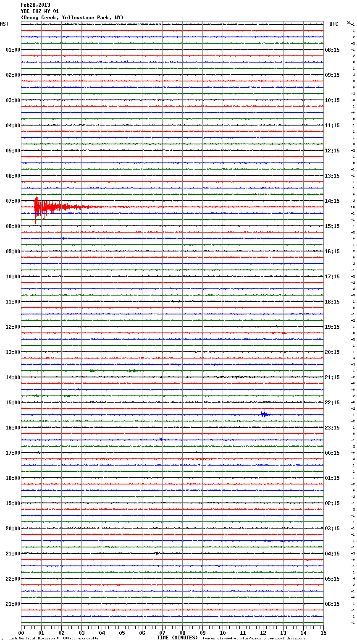Select the 03:00 MST time label
Screen dimensions: 357x644
tap(13, 100)
